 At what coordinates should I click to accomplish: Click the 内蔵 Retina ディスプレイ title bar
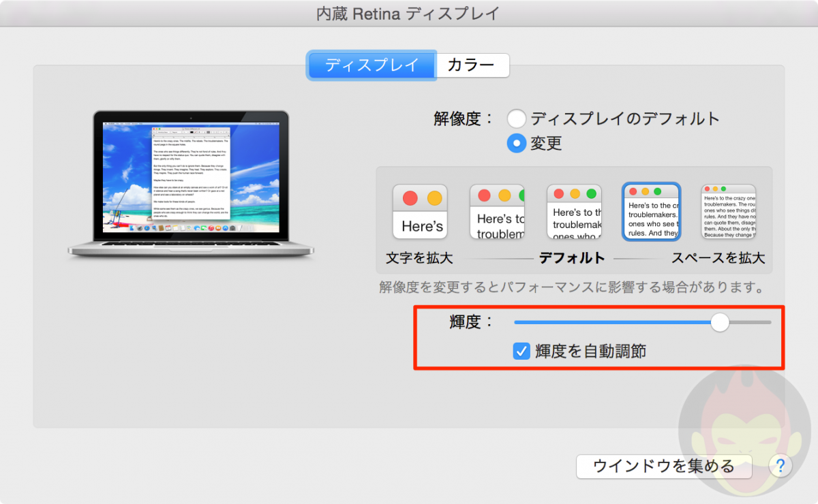[408, 13]
